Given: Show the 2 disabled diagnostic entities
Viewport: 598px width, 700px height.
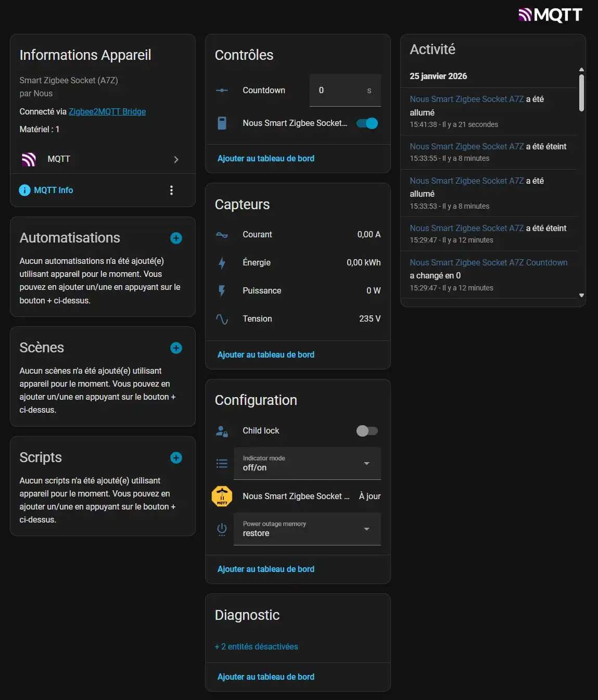Looking at the screenshot, I should pos(256,646).
